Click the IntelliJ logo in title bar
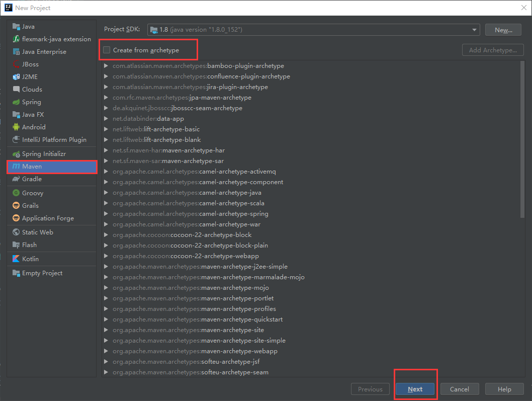The height and width of the screenshot is (401, 532). [9, 8]
